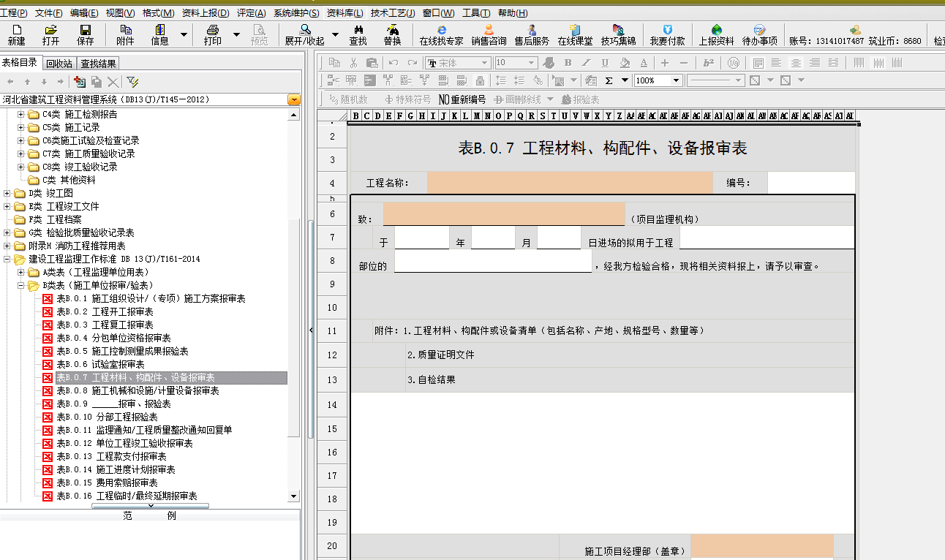
Task: Open the 附件 attachments tool
Action: (x=125, y=34)
